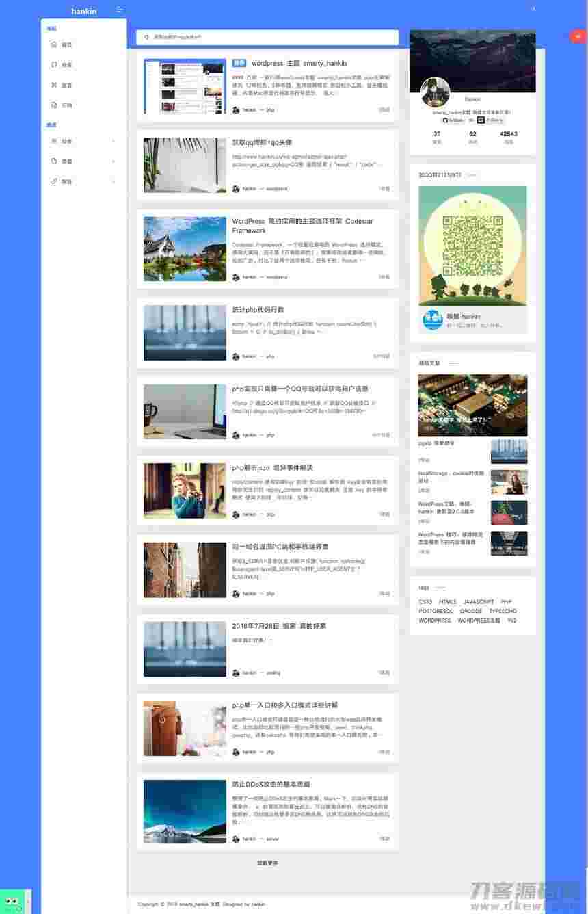
Task: Open the hankin site title in the header
Action: tap(84, 11)
